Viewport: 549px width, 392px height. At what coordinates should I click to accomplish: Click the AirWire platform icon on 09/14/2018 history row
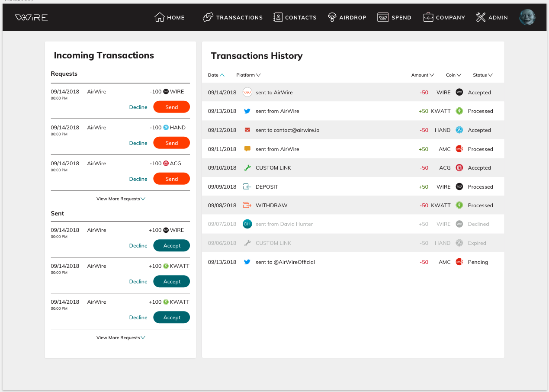[x=247, y=92]
